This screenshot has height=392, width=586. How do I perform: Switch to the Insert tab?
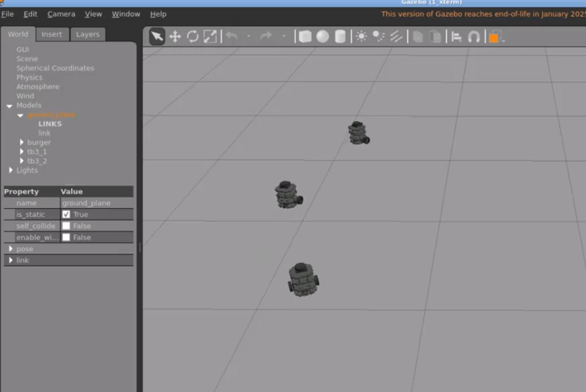pos(52,34)
